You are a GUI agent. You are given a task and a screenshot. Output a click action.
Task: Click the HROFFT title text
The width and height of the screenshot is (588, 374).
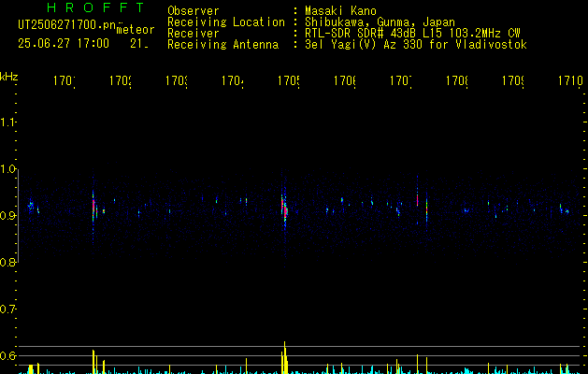96,7
